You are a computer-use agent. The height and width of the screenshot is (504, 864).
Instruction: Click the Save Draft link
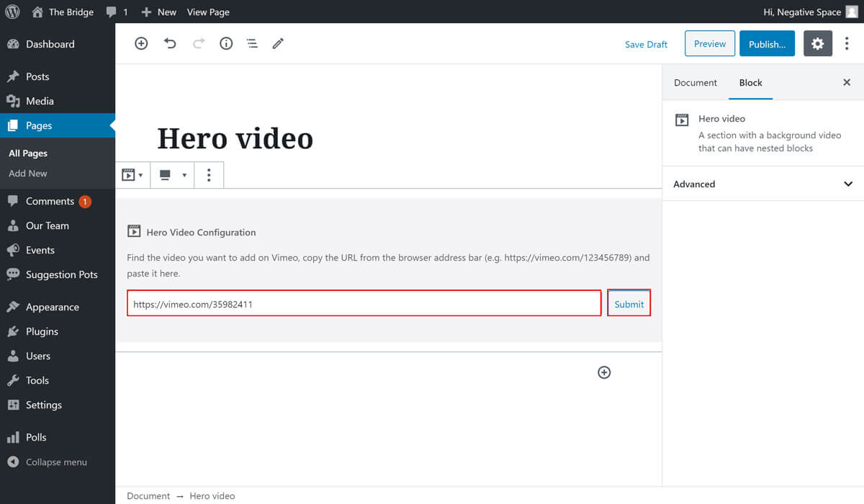pos(646,45)
